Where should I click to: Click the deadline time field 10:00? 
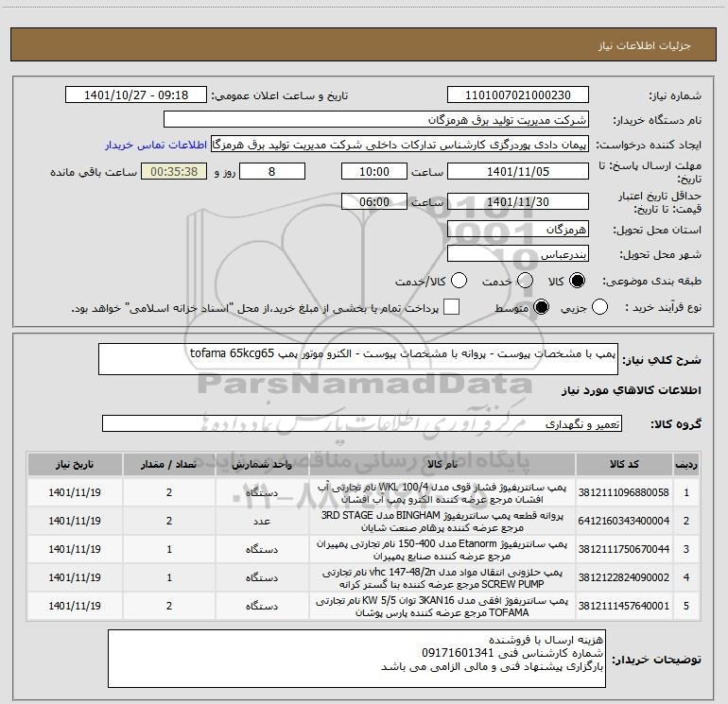[x=374, y=172]
